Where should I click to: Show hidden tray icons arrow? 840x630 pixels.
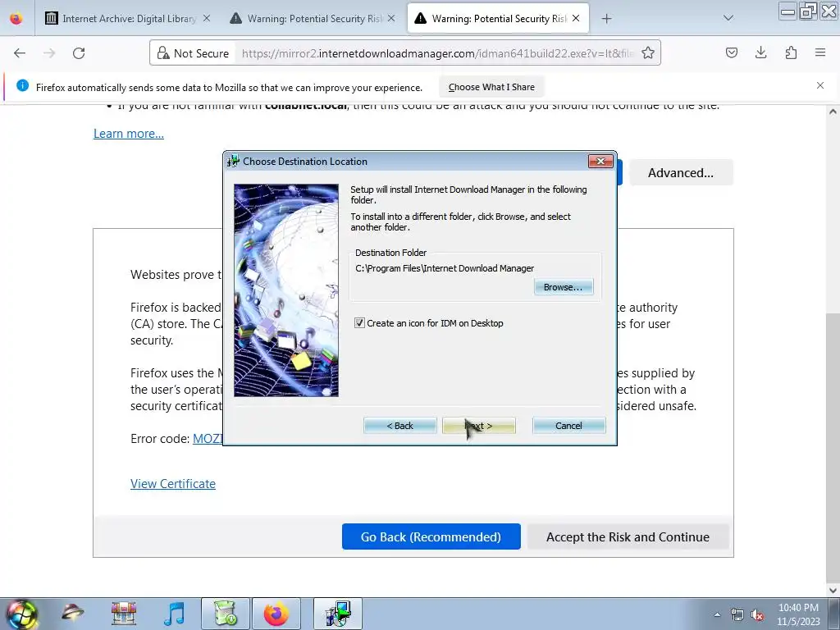pyautogui.click(x=717, y=615)
